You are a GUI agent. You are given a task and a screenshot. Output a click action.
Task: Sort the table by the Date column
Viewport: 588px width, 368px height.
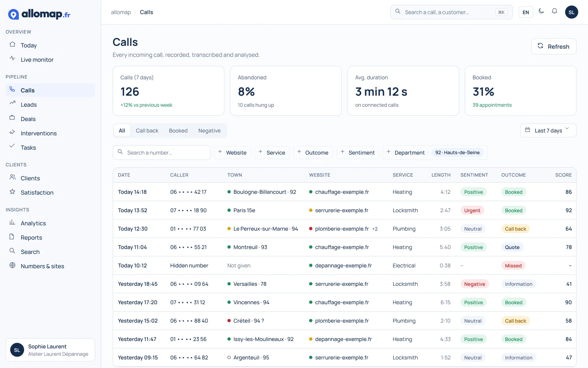(x=124, y=175)
